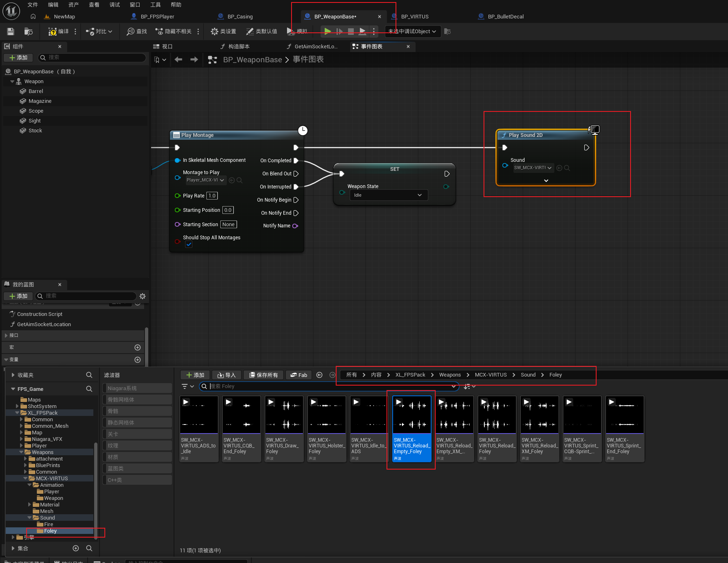This screenshot has height=563, width=728.
Task: Open 类默认值 class defaults
Action: 262,32
